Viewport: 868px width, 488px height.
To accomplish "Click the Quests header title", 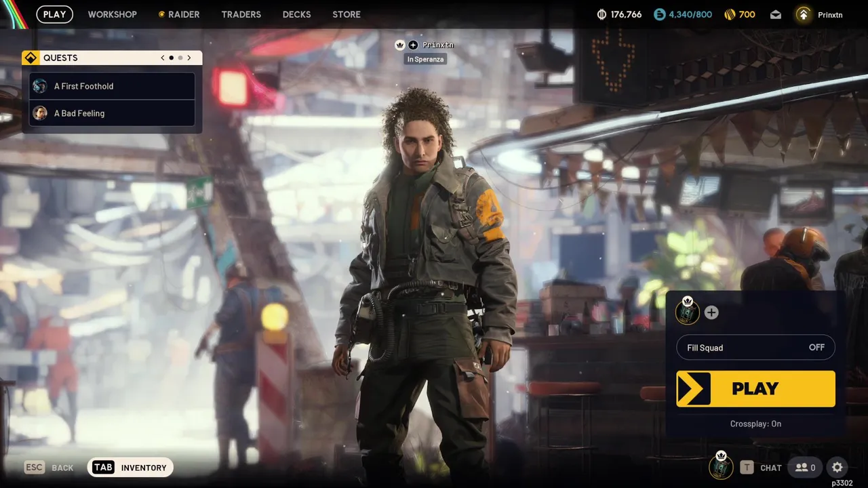I will (x=60, y=58).
